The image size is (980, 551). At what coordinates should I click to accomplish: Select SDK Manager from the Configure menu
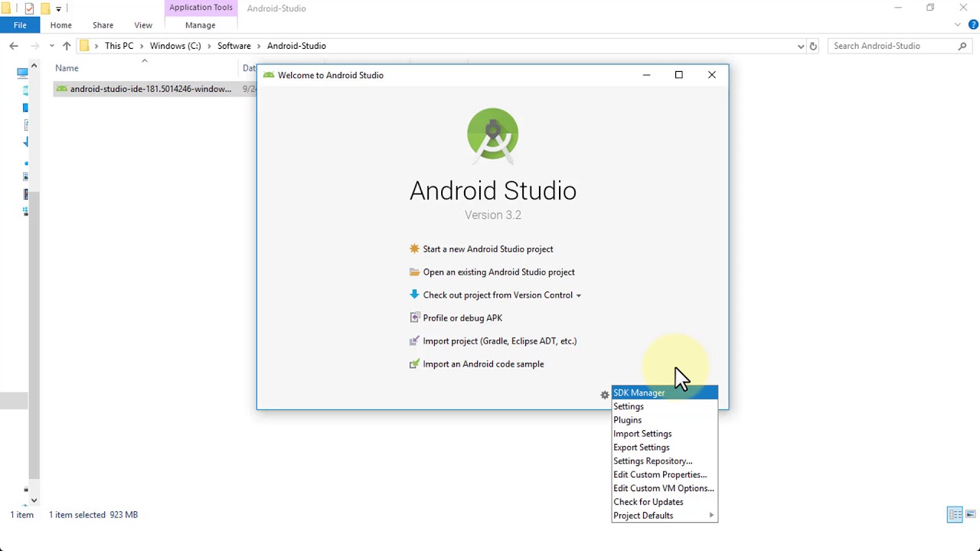point(665,393)
